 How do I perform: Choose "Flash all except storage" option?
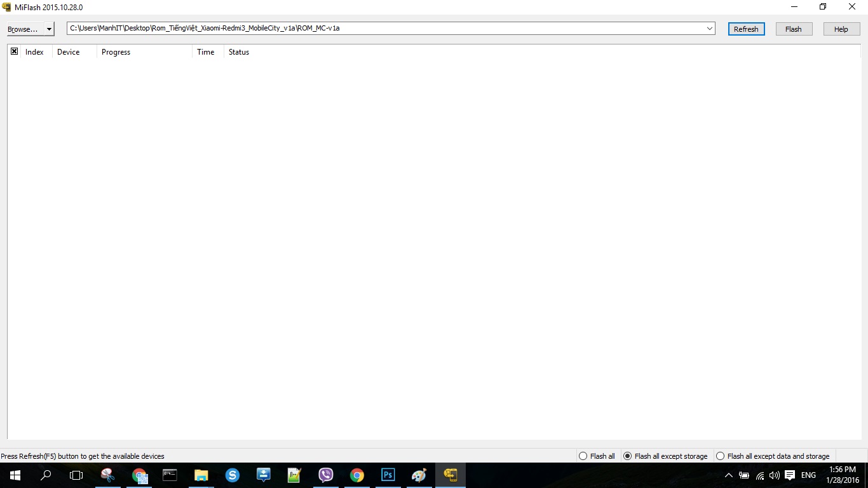pos(628,456)
